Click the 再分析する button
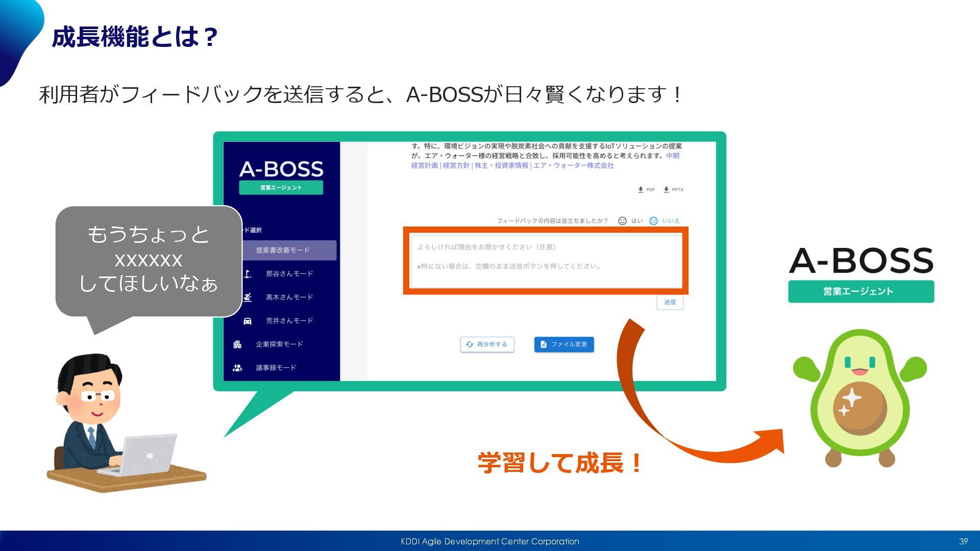The height and width of the screenshot is (551, 980). (x=487, y=345)
